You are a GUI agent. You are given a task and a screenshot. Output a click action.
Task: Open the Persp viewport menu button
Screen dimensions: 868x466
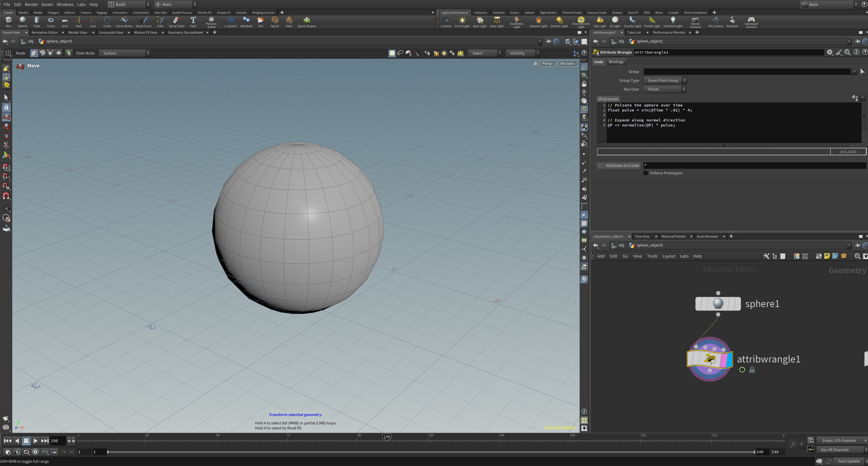pos(548,63)
